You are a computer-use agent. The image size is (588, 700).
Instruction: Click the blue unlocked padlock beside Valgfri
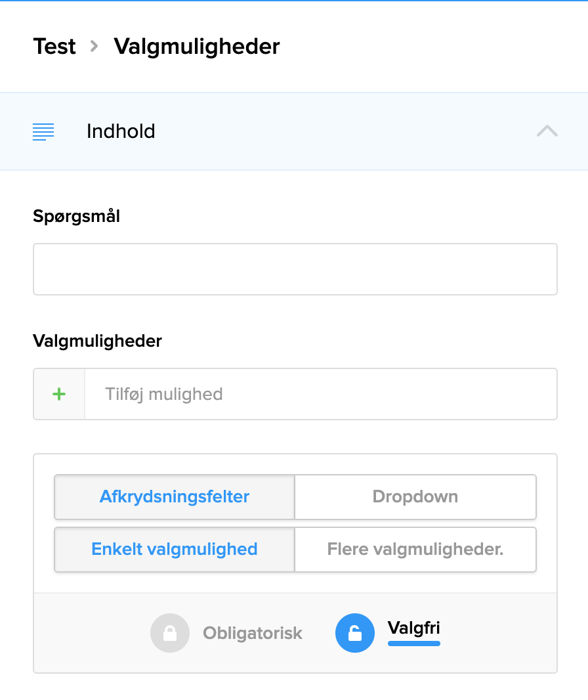355,633
